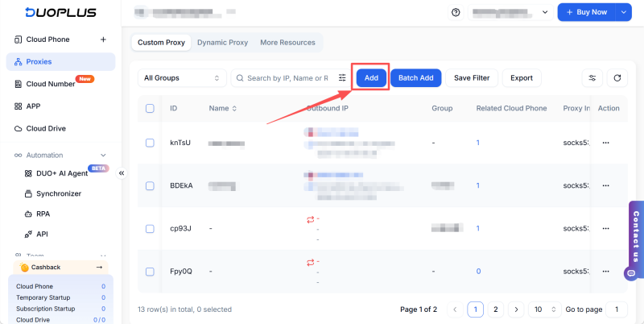Expand the Buy Now dropdown arrow
The image size is (644, 324).
[x=624, y=13]
